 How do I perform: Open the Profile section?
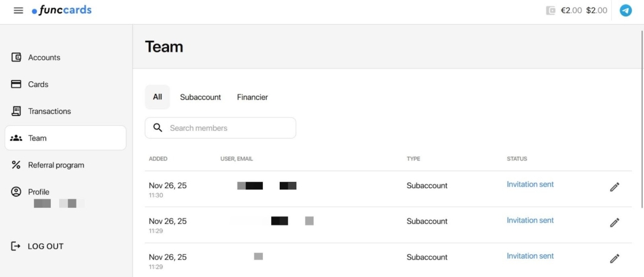(38, 192)
